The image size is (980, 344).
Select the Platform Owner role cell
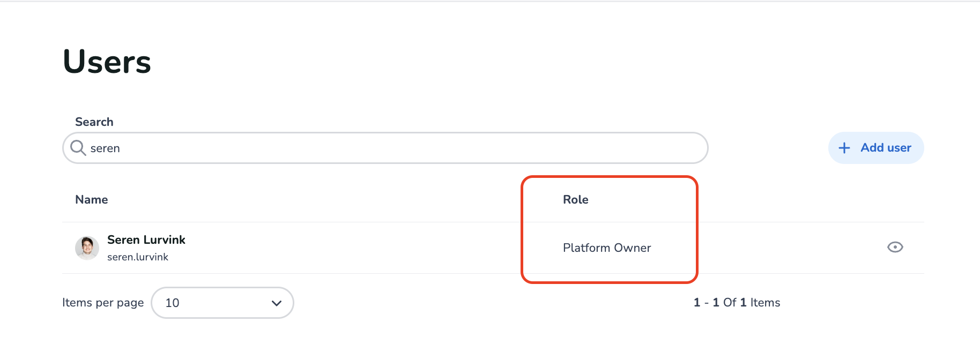(x=607, y=248)
